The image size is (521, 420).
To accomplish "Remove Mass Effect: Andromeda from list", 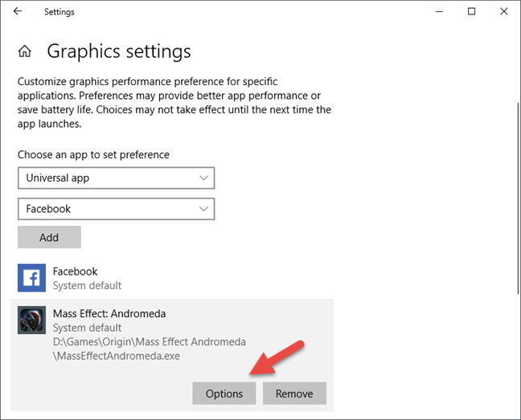I will [294, 393].
